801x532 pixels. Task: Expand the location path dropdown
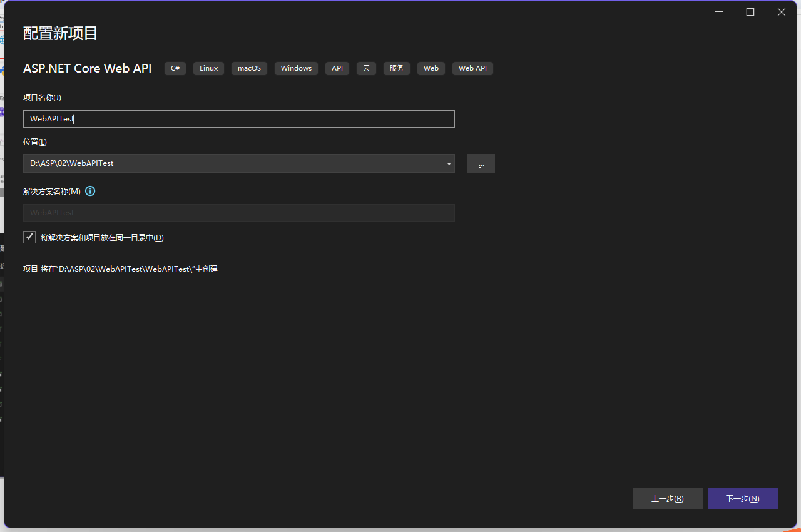pos(449,163)
